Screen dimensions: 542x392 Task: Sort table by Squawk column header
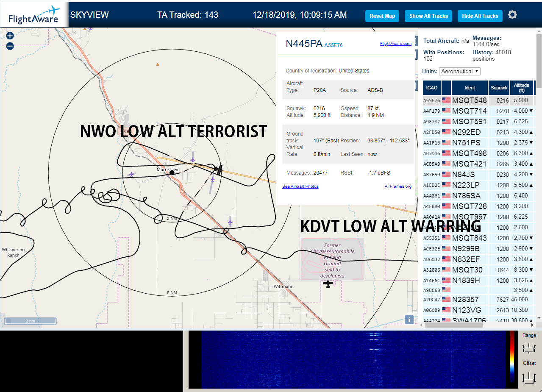click(x=499, y=88)
